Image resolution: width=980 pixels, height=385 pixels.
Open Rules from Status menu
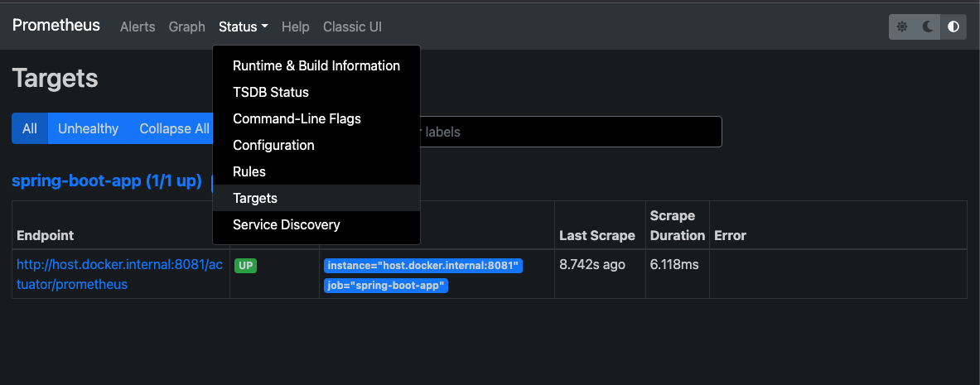click(x=249, y=171)
